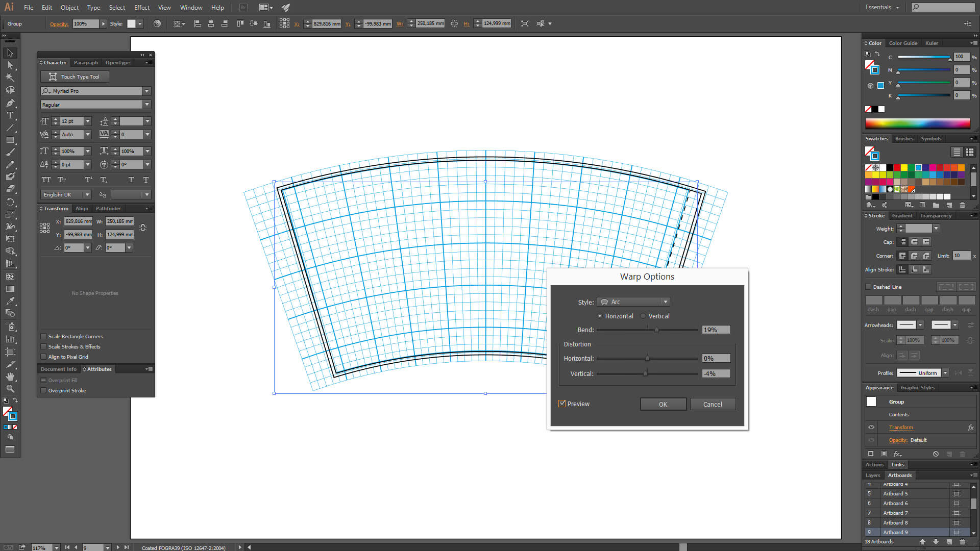980x551 pixels.
Task: Drag the Bend percentage slider
Action: (x=656, y=330)
